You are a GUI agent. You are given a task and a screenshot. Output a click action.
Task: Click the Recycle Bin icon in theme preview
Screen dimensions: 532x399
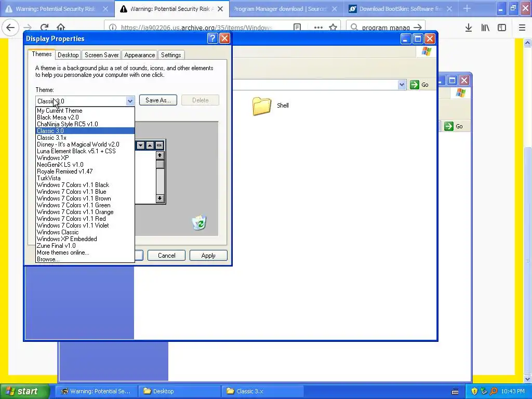click(199, 222)
